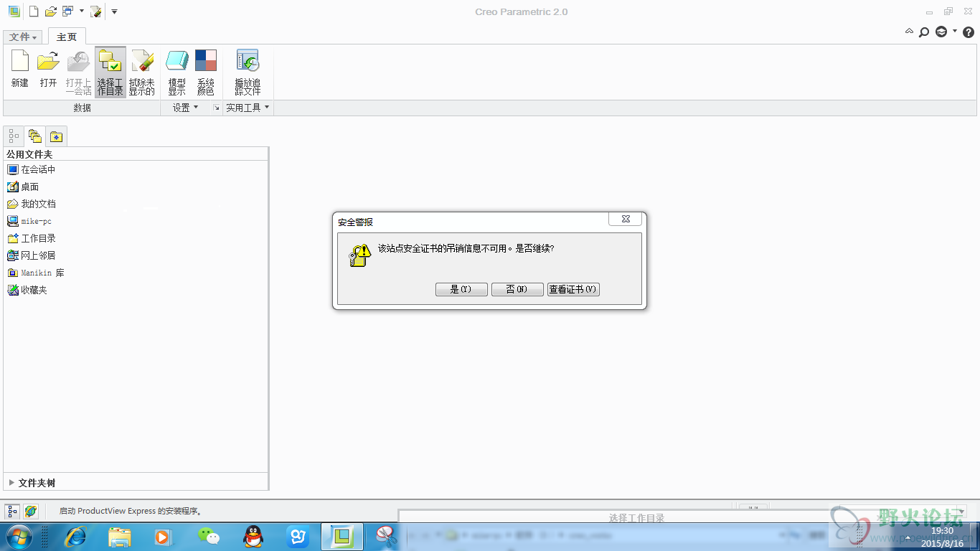980x551 pixels.
Task: Open the Learning Connector graduation cap icon
Action: coord(941,32)
